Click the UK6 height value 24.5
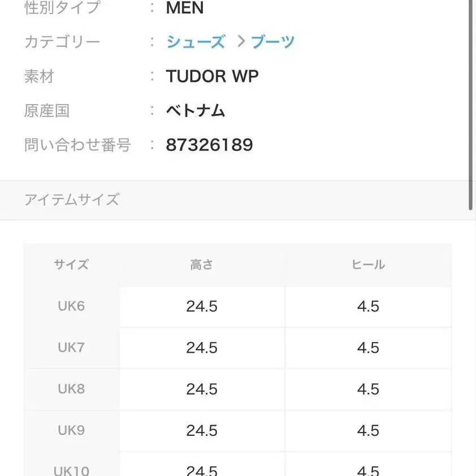The width and height of the screenshot is (476, 476). (202, 306)
